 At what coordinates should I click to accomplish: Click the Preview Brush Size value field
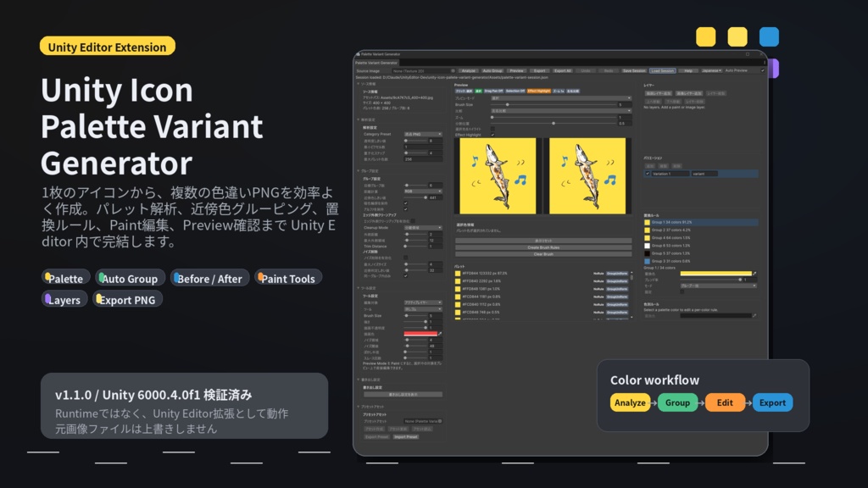click(x=625, y=104)
